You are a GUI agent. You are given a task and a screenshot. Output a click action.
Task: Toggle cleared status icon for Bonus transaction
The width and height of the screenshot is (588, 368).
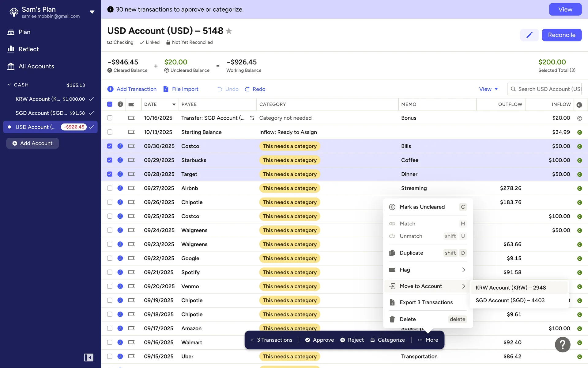(x=579, y=118)
